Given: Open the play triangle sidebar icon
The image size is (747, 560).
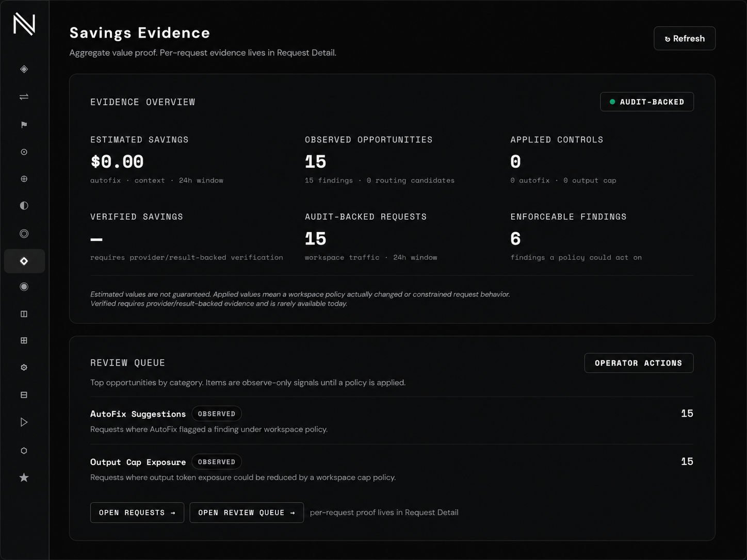Looking at the screenshot, I should [x=24, y=422].
